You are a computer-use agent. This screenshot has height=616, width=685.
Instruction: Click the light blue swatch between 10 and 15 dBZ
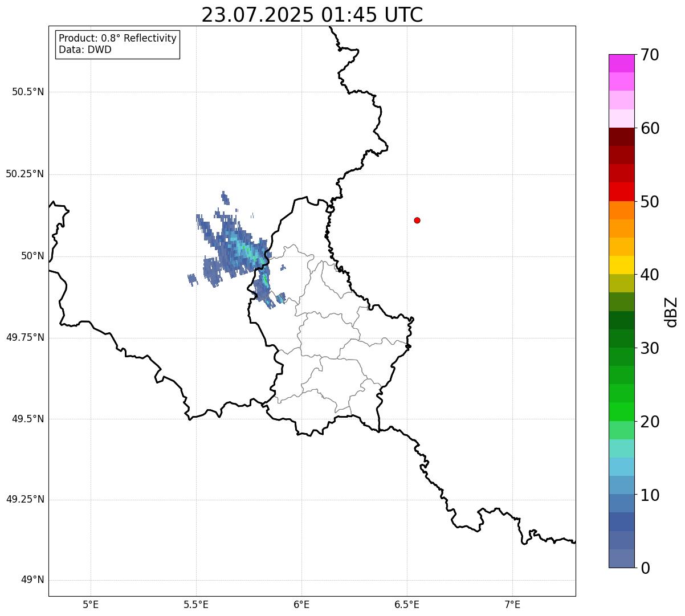point(622,467)
